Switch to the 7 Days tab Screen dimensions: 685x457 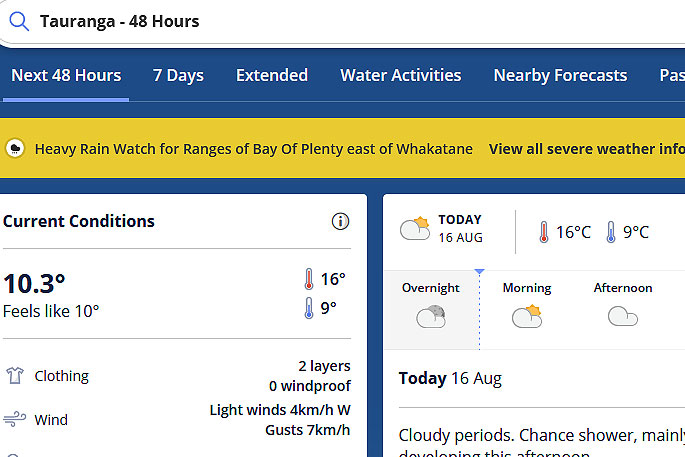pyautogui.click(x=178, y=75)
